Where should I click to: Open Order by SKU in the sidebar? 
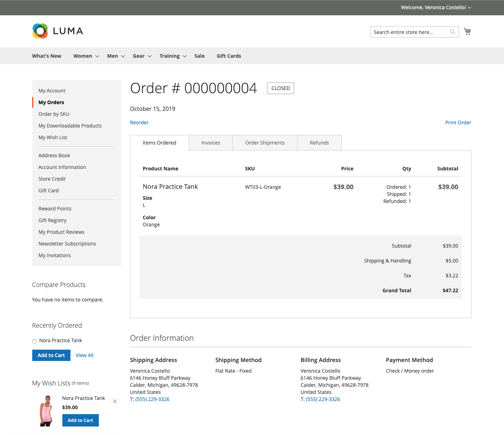54,114
